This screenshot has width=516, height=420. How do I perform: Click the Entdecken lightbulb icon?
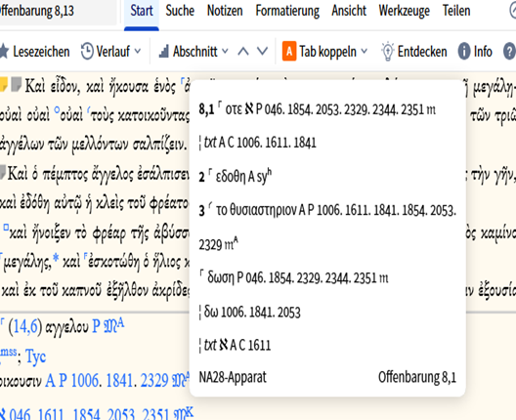click(387, 52)
